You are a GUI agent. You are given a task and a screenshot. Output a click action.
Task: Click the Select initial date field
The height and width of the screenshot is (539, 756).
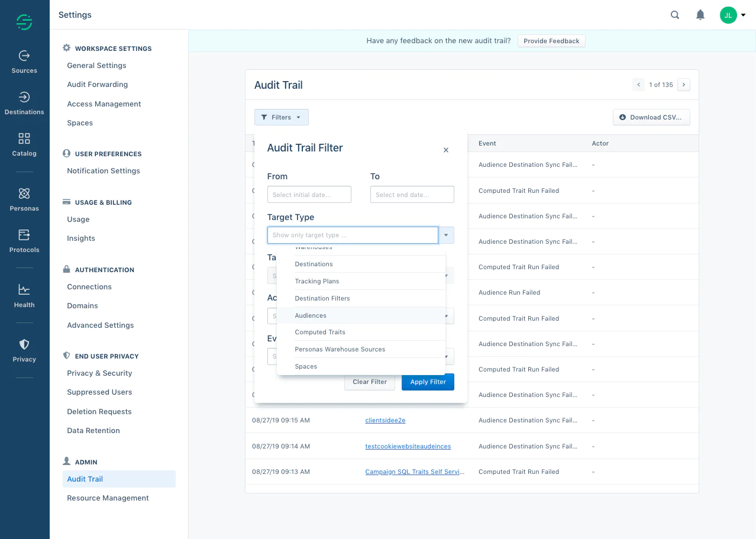[x=309, y=194]
